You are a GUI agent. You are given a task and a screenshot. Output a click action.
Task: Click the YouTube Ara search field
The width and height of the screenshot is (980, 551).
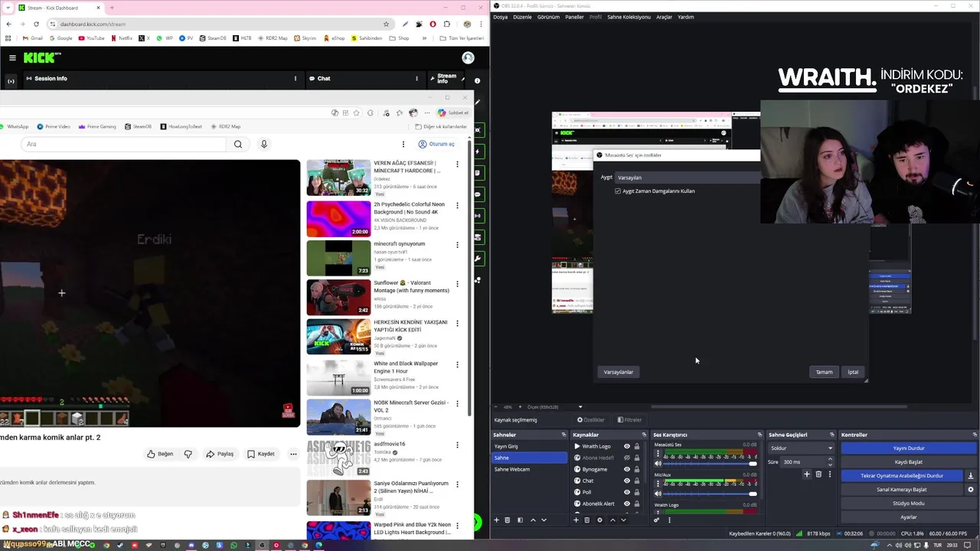pos(125,144)
